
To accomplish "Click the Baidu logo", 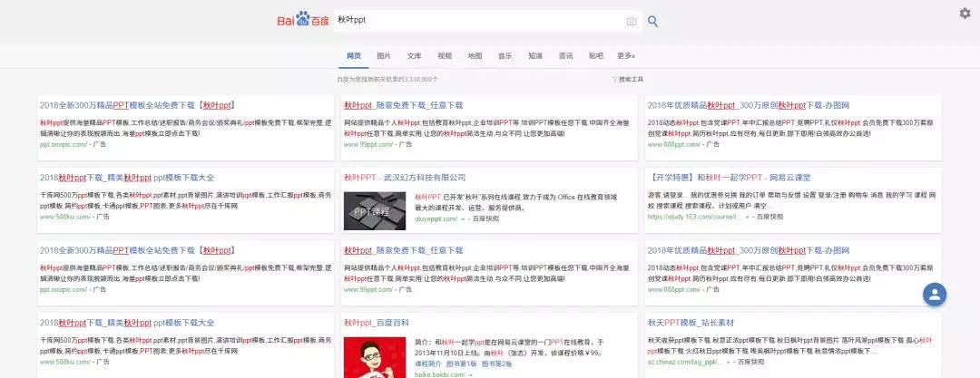I will (303, 21).
